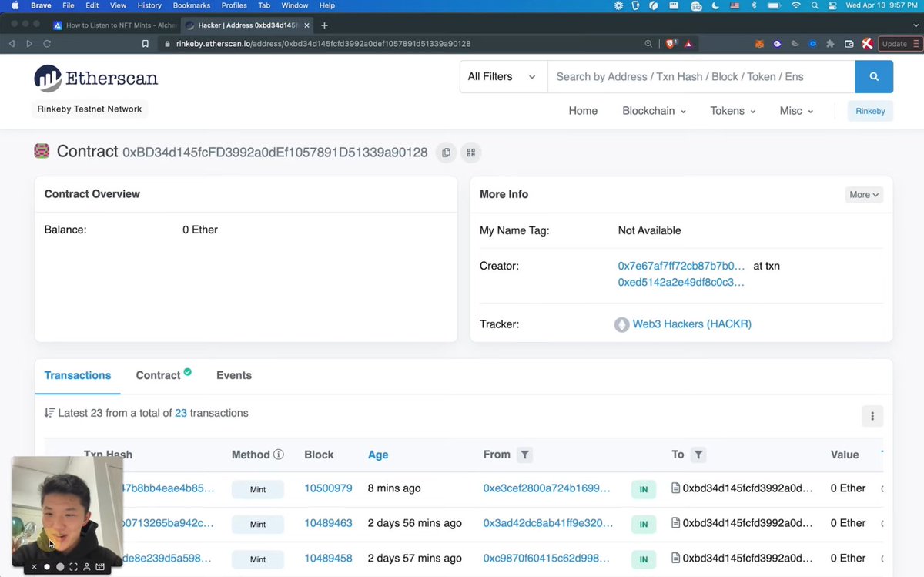Open creation txn 0xed5142a2e49df8c0c3...
Image resolution: width=924 pixels, height=577 pixels.
(x=681, y=282)
